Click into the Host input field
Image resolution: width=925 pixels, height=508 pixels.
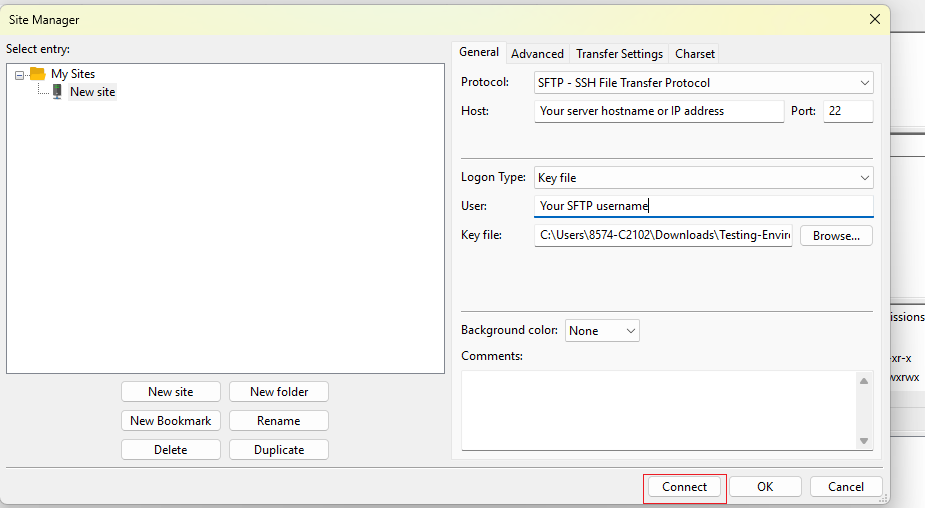[x=659, y=111]
